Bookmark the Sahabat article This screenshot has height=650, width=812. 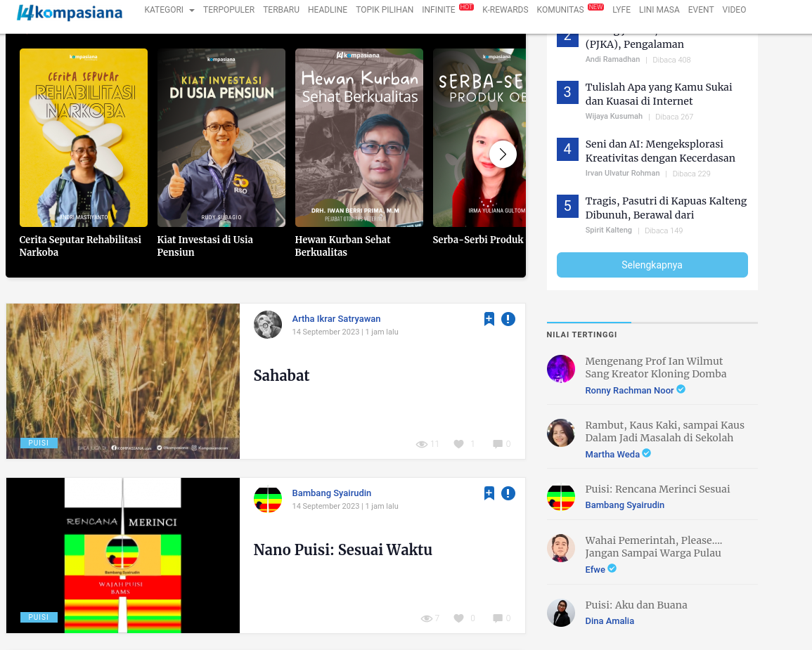[x=489, y=319]
